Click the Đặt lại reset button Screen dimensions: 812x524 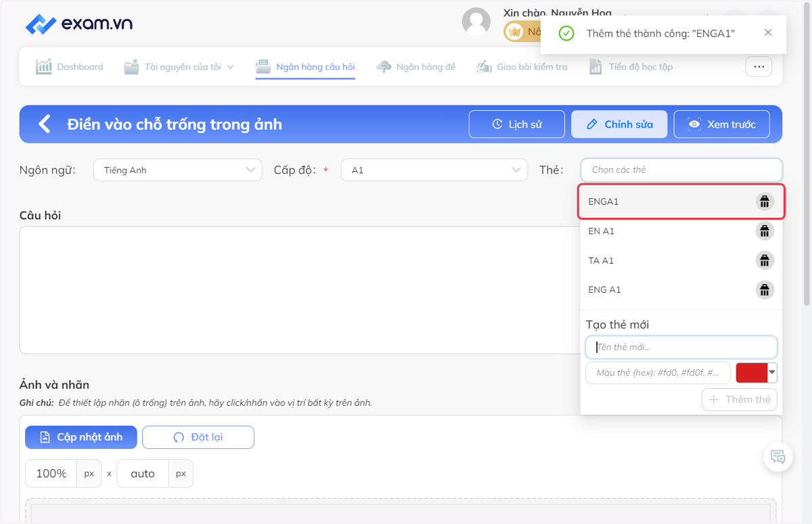(198, 437)
